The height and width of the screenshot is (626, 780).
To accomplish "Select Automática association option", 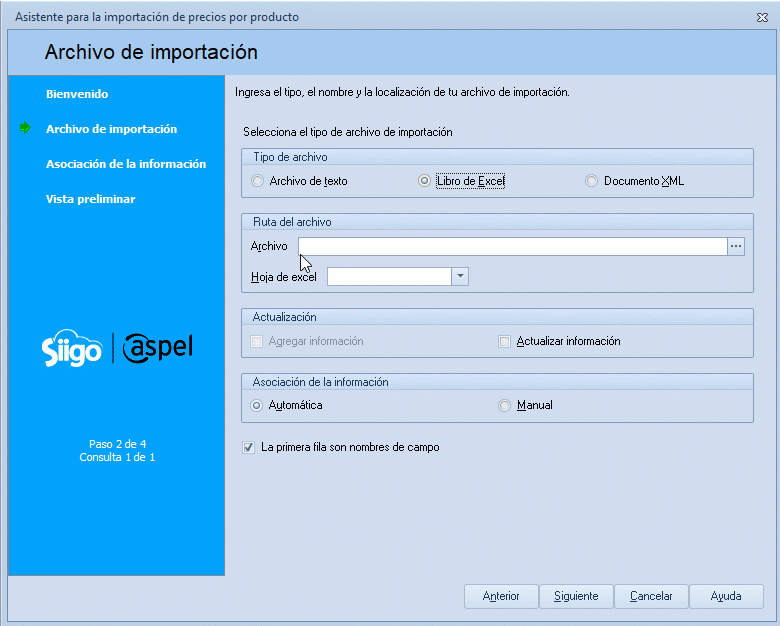I will pos(258,405).
